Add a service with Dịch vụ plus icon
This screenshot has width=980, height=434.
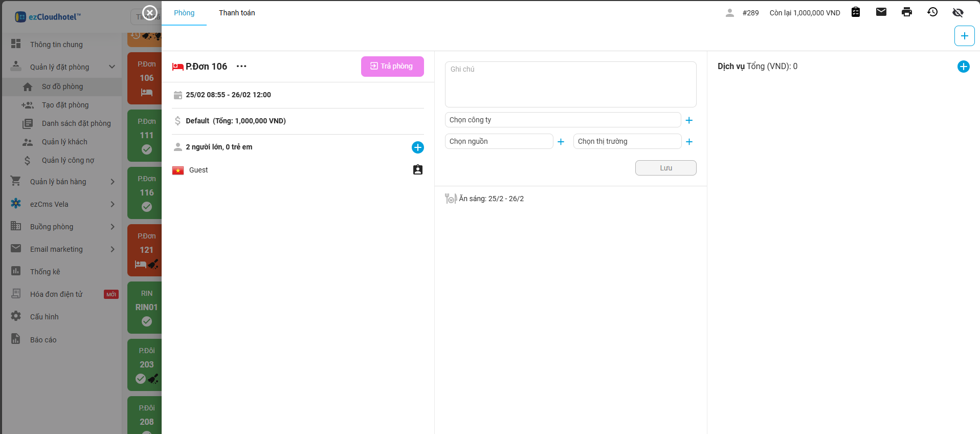tap(963, 67)
